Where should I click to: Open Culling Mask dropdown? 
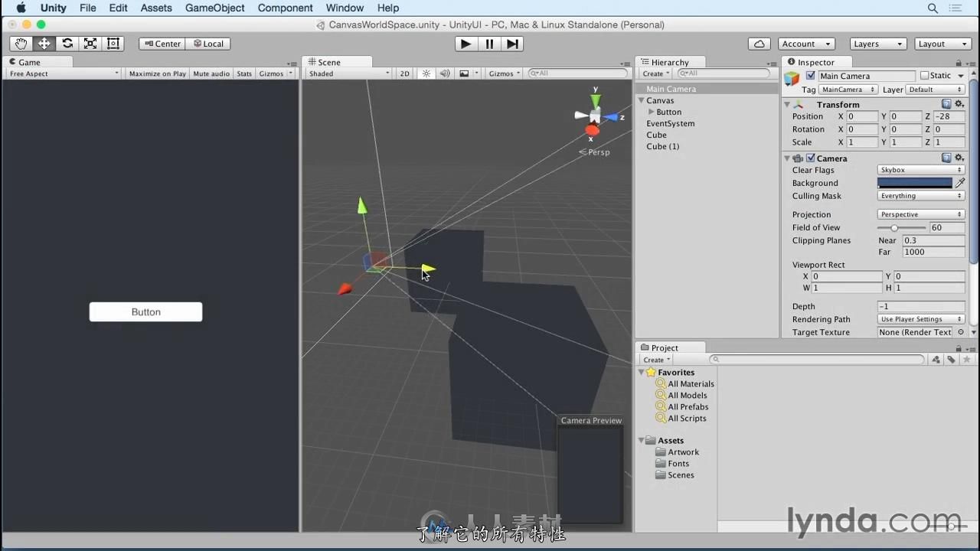click(x=921, y=196)
